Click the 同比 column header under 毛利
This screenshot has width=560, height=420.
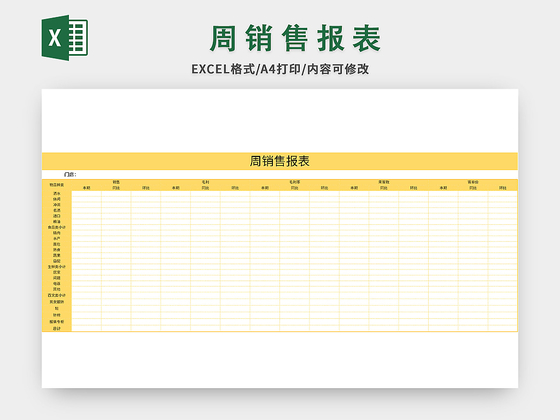coord(205,188)
